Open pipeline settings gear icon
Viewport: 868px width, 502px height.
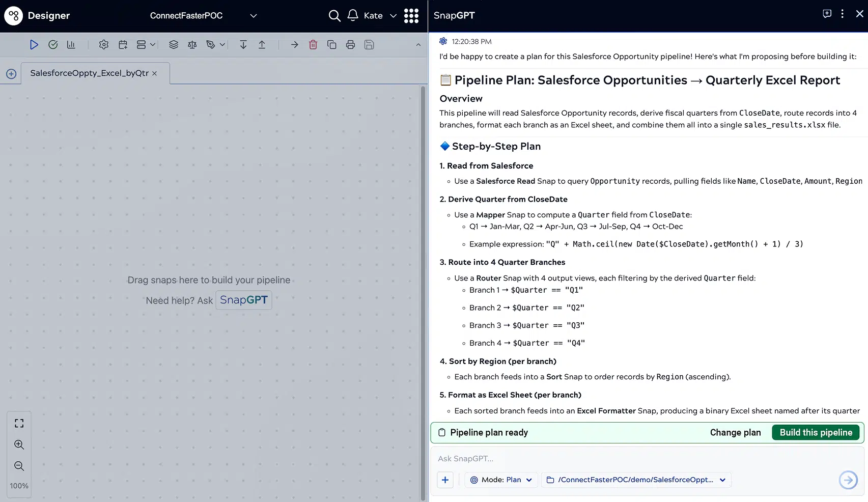coord(104,45)
